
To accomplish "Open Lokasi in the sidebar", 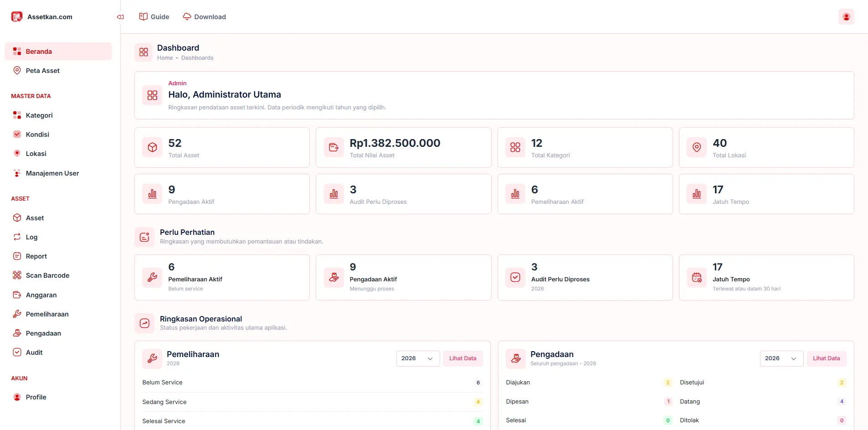I will pyautogui.click(x=58, y=154).
